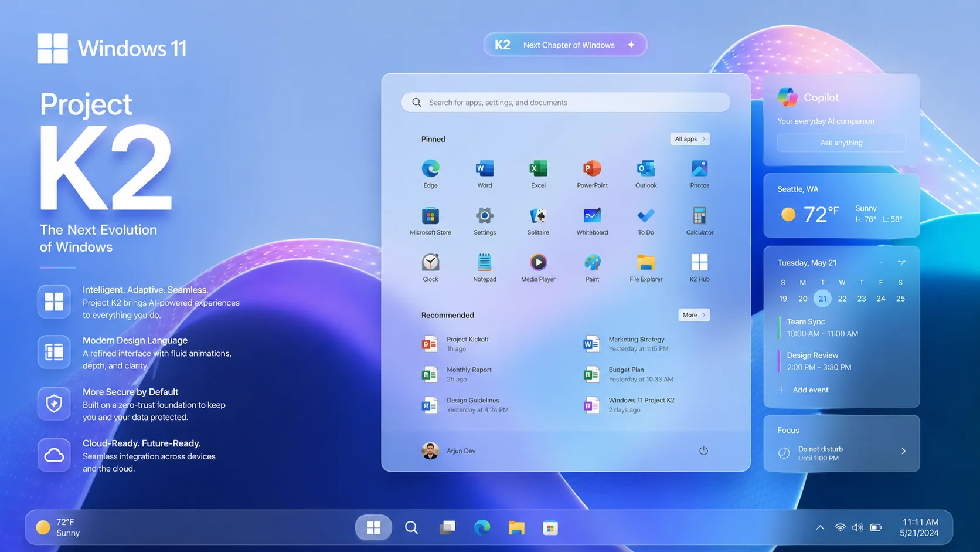This screenshot has height=552, width=980.
Task: Show hidden tray icons chevron
Action: (820, 527)
